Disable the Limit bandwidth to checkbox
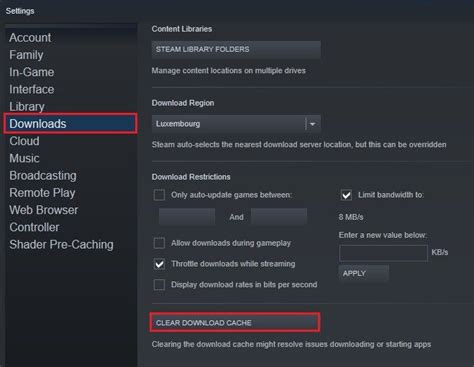The width and height of the screenshot is (474, 367). [x=346, y=195]
